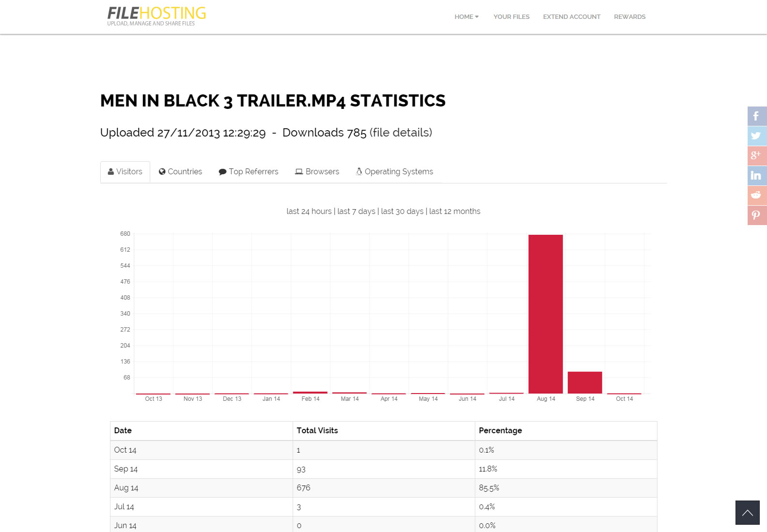Click the 680 y-axis label

(x=125, y=234)
